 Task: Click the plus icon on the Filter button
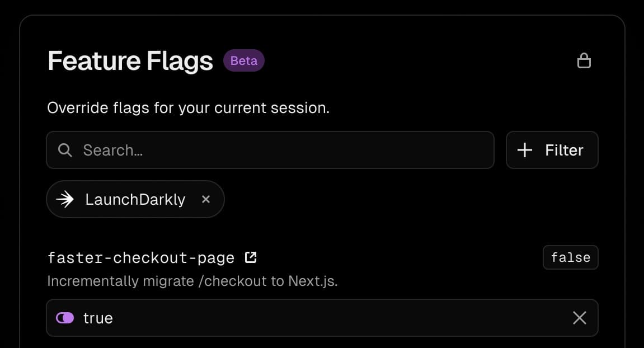tap(524, 150)
